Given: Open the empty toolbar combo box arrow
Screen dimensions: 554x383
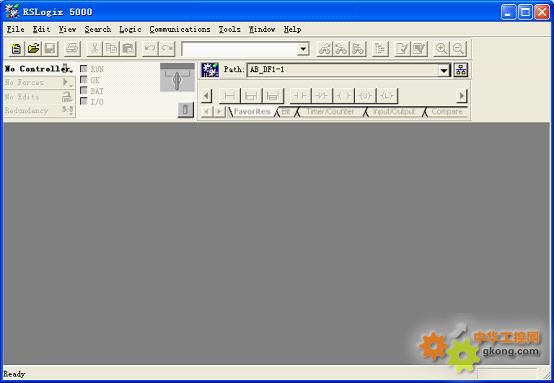Looking at the screenshot, I should (x=303, y=49).
